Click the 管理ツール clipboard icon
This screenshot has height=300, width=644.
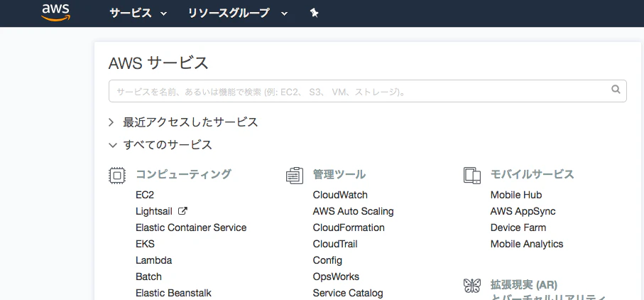tap(294, 176)
